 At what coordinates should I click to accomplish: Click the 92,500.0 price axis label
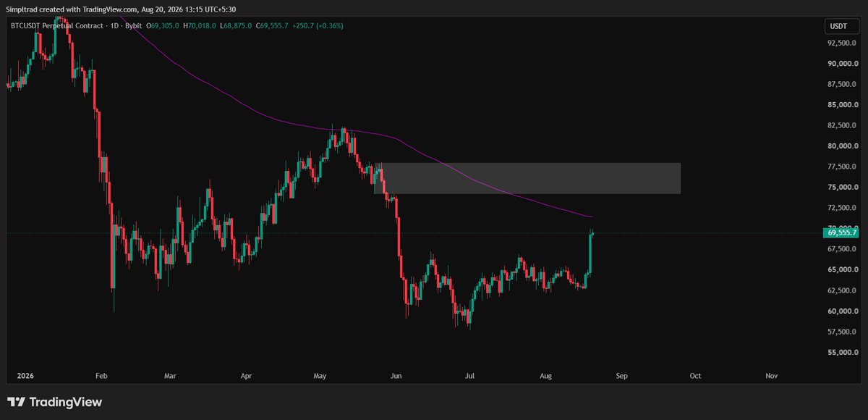(841, 43)
